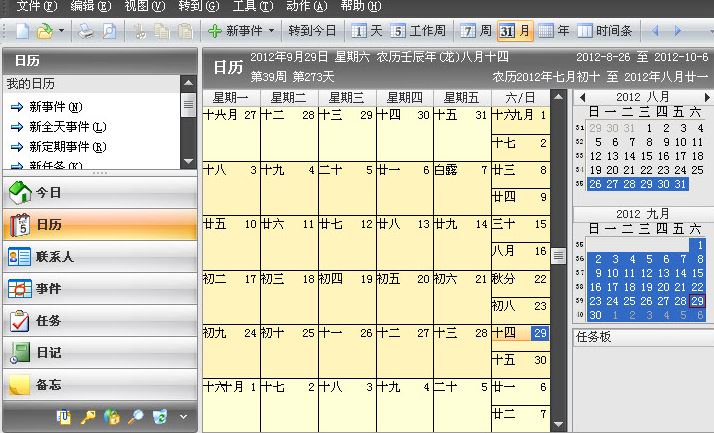Open the dropdown arrow beside the folder icon
The height and width of the screenshot is (433, 714).
(61, 31)
